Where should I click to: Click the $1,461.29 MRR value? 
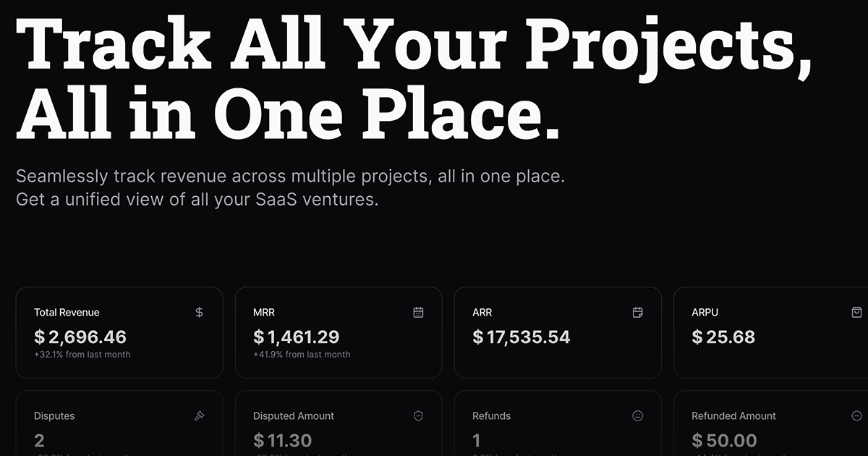click(296, 337)
